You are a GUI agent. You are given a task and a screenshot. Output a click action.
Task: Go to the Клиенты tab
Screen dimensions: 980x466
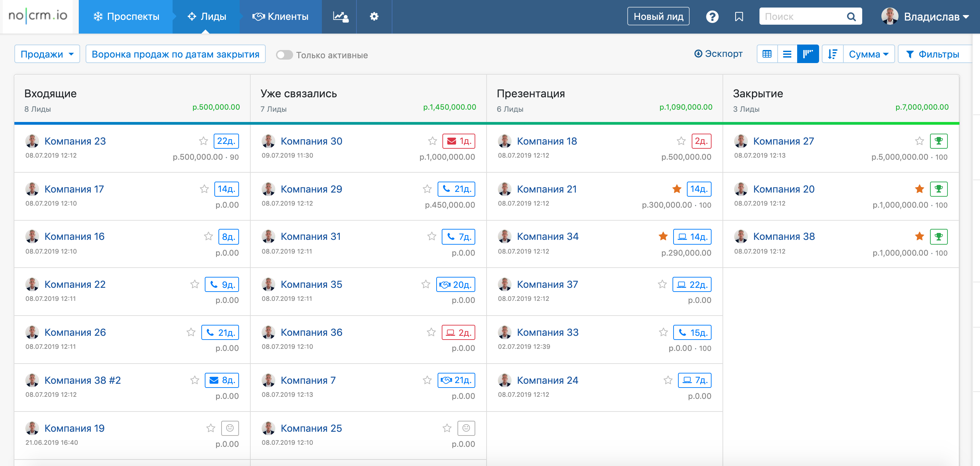(280, 16)
